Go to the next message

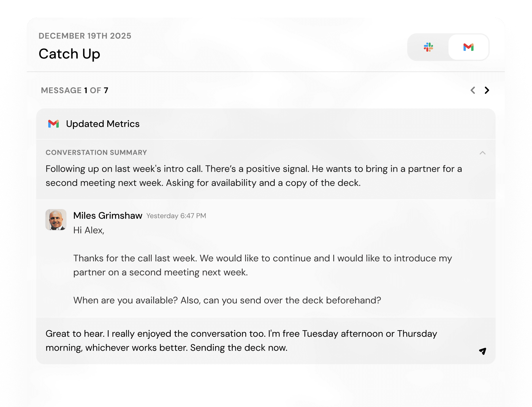click(x=487, y=91)
